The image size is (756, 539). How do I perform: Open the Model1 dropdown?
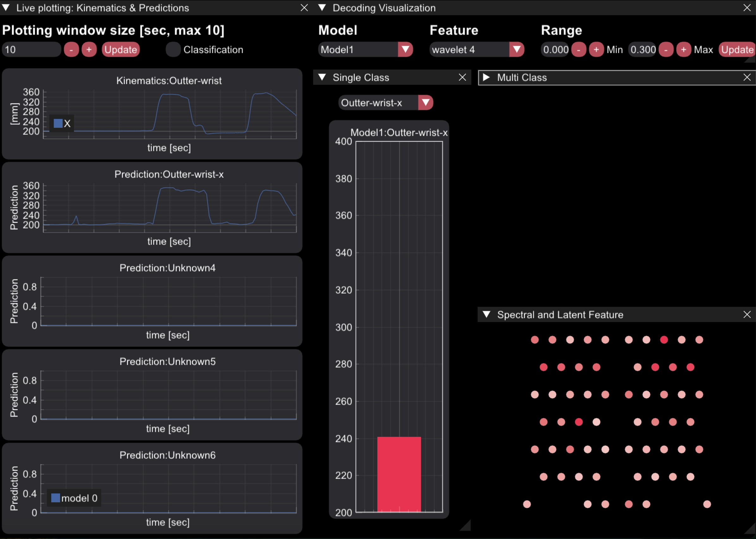tap(405, 50)
